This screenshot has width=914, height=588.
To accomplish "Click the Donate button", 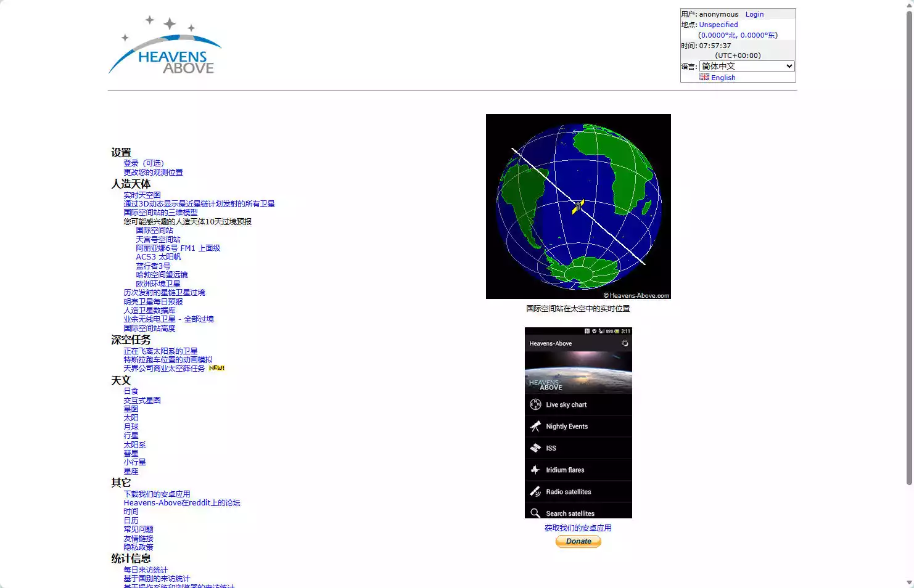I will click(x=578, y=541).
